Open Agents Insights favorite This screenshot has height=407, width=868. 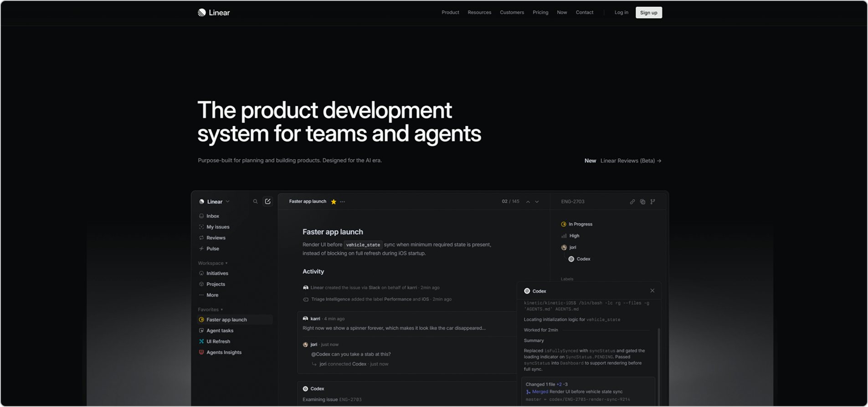point(224,353)
